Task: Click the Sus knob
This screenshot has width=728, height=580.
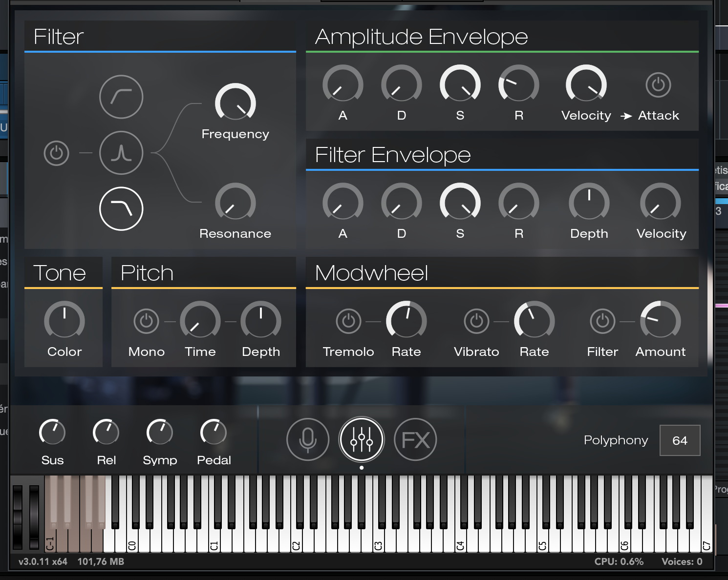Action: pyautogui.click(x=52, y=432)
